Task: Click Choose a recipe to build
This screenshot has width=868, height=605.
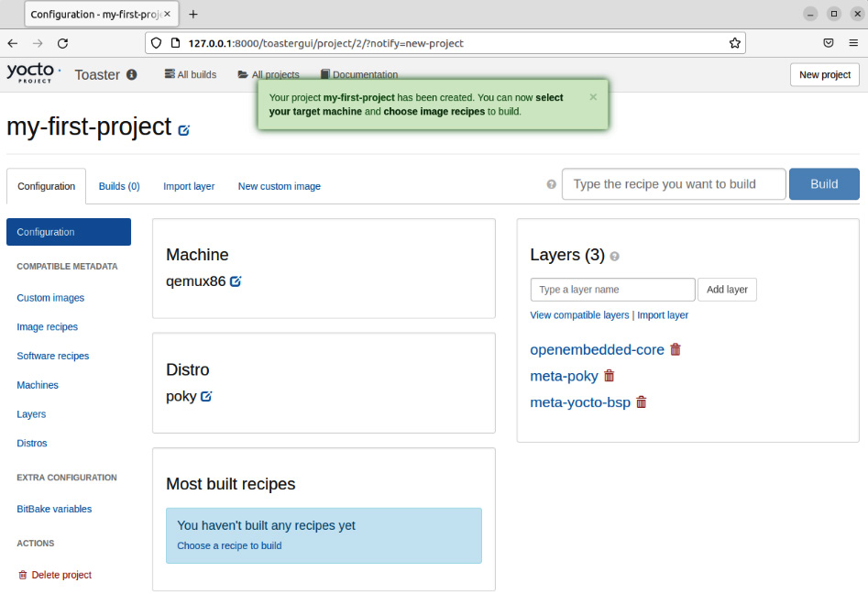Action: pos(229,545)
